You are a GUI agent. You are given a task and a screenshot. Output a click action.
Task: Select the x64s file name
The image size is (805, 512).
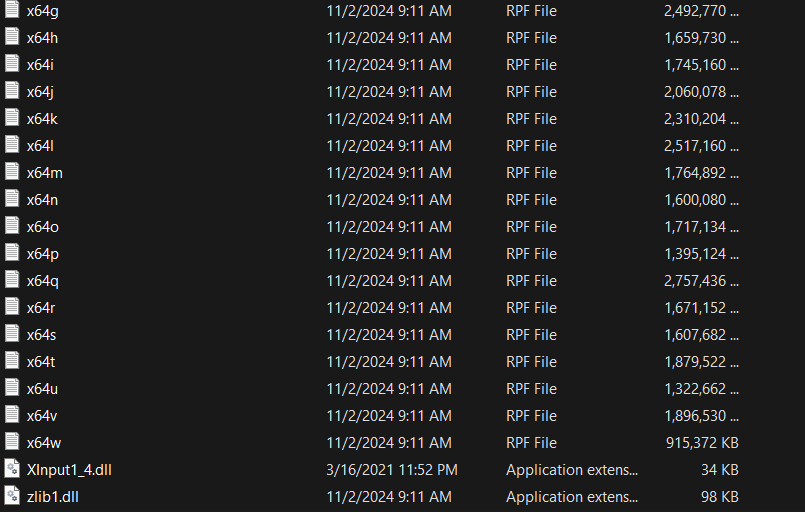click(x=42, y=335)
